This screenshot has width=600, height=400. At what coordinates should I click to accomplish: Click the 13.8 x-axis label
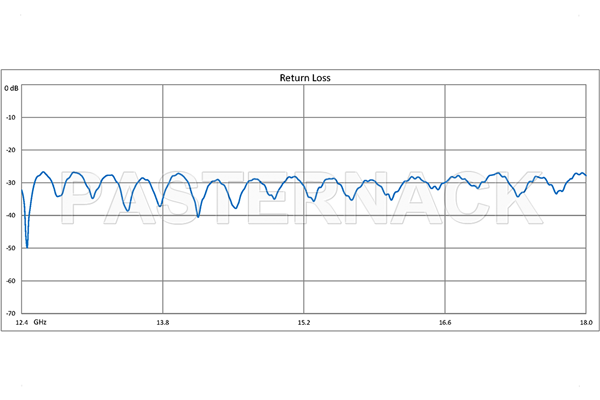[x=162, y=323]
